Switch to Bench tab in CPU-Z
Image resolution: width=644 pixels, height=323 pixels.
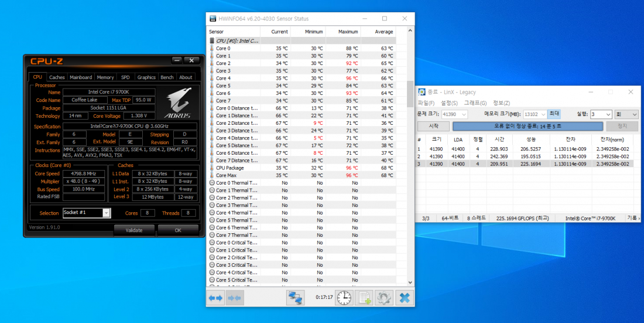[167, 77]
